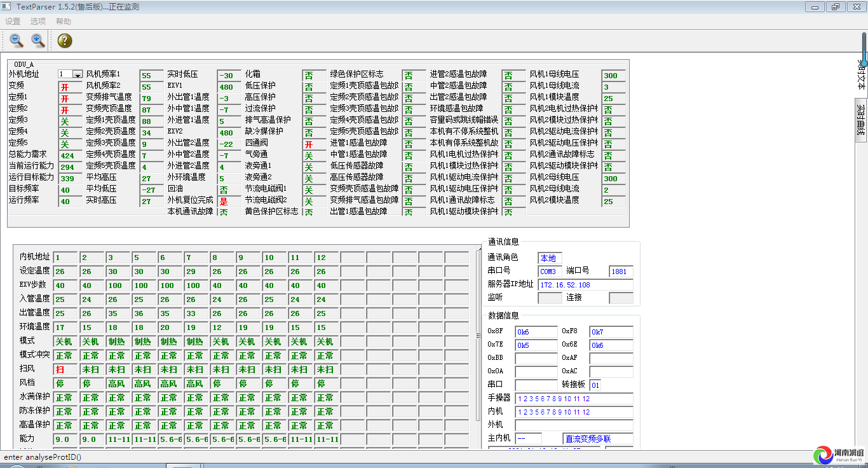Click the indoor unit table vertical scrollbar

478,336
